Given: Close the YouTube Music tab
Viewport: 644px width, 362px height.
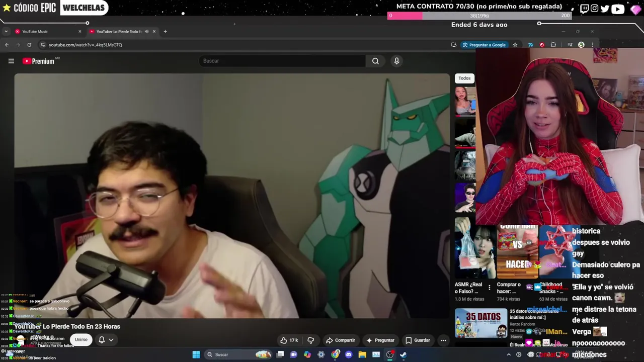Looking at the screenshot, I should (79, 32).
